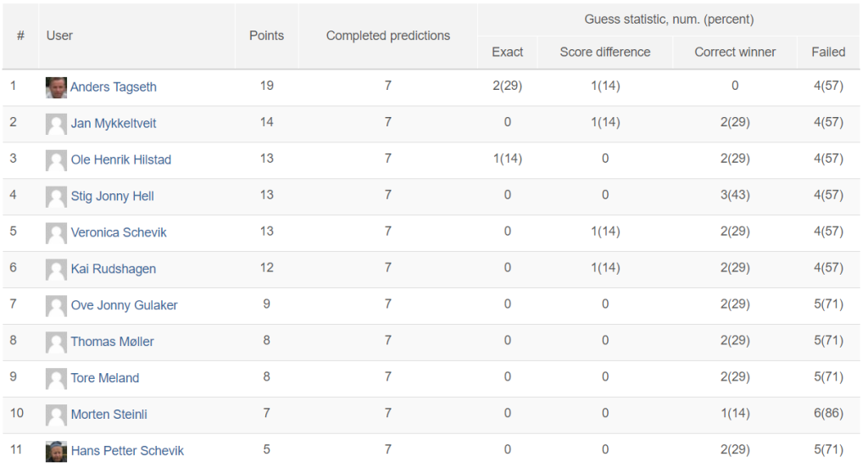Open Ove Jonny Gulaker's profile link

point(124,305)
